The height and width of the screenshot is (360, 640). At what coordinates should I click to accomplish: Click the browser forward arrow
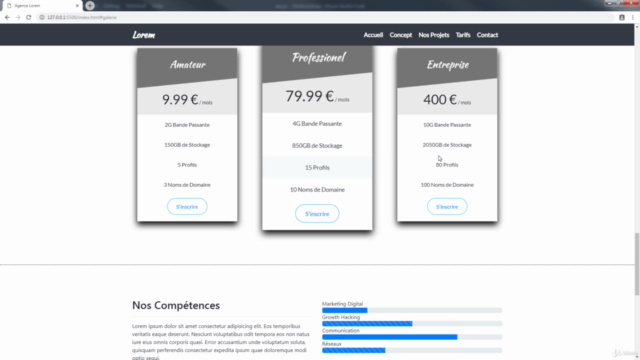click(18, 17)
